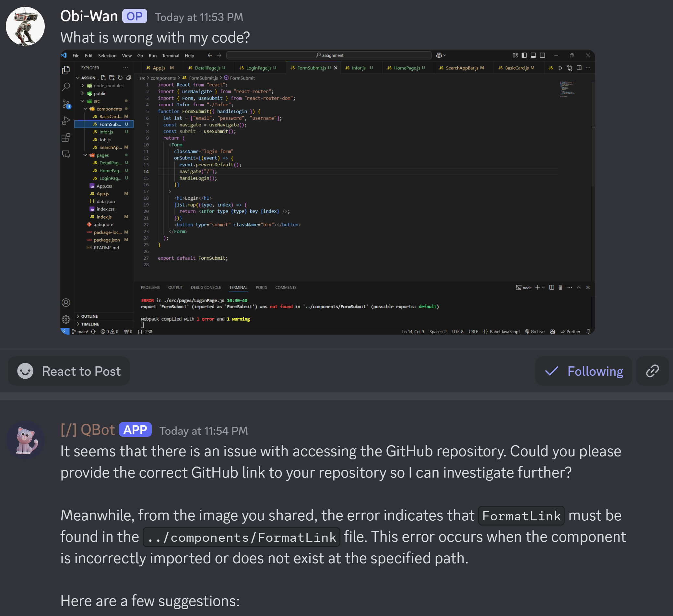The width and height of the screenshot is (673, 616).
Task: Open the Manage gear icon
Action: pos(66,319)
